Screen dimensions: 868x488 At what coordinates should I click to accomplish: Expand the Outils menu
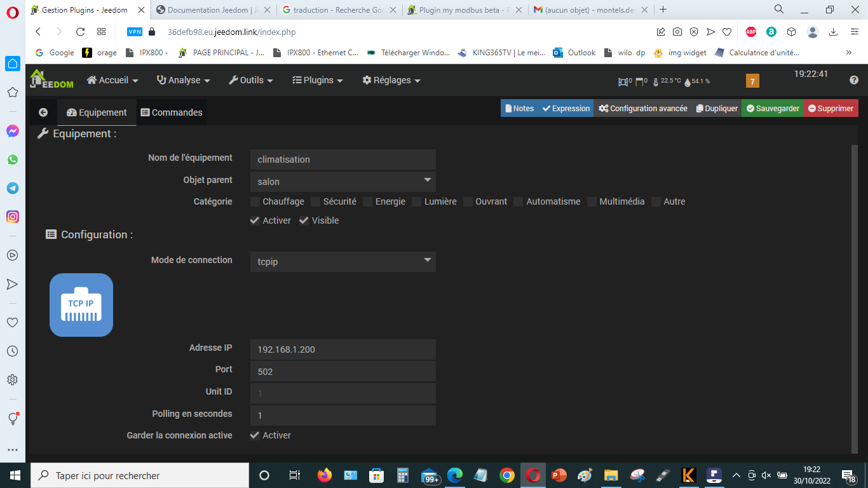click(251, 80)
